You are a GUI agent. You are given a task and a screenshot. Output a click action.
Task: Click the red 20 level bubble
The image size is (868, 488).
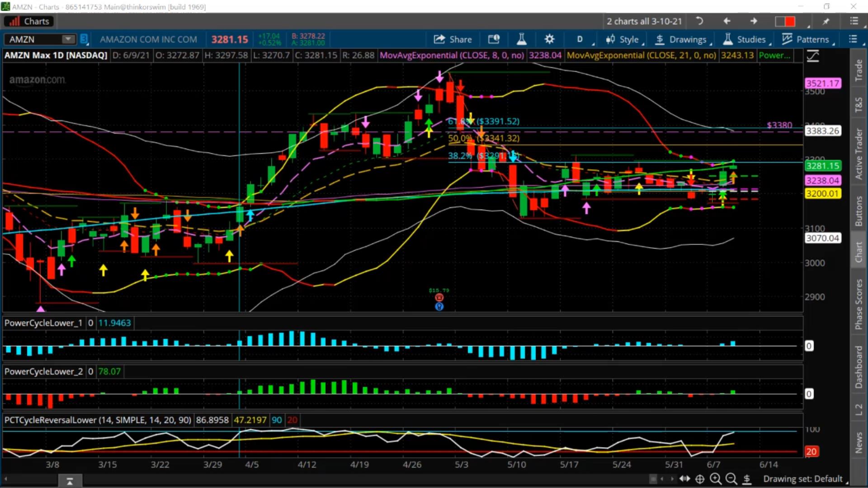pyautogui.click(x=811, y=451)
